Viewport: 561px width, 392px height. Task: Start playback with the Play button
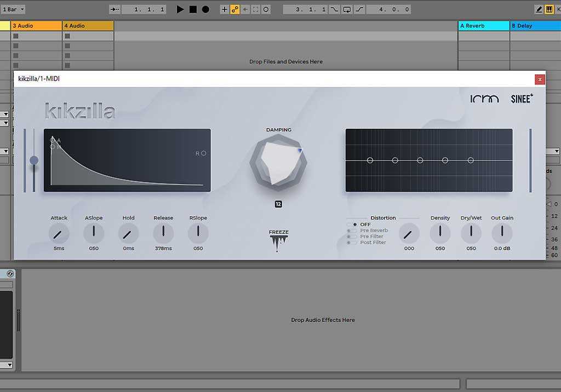coord(180,9)
